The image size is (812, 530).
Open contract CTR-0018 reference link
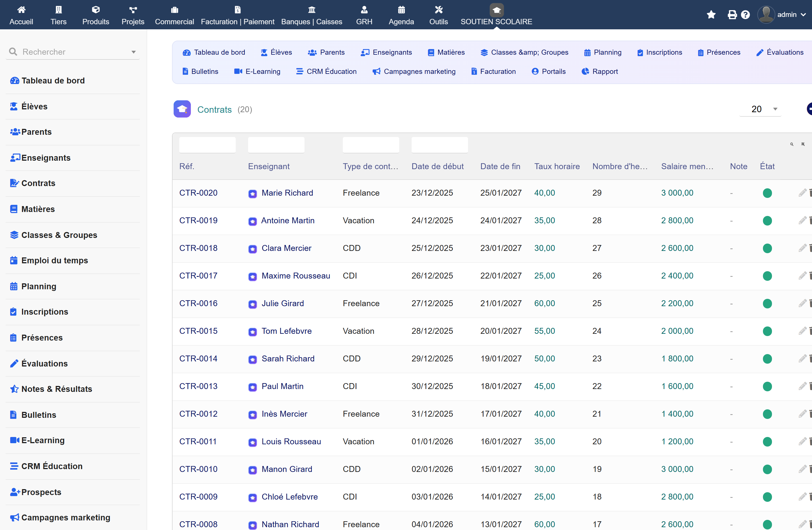pyautogui.click(x=198, y=248)
